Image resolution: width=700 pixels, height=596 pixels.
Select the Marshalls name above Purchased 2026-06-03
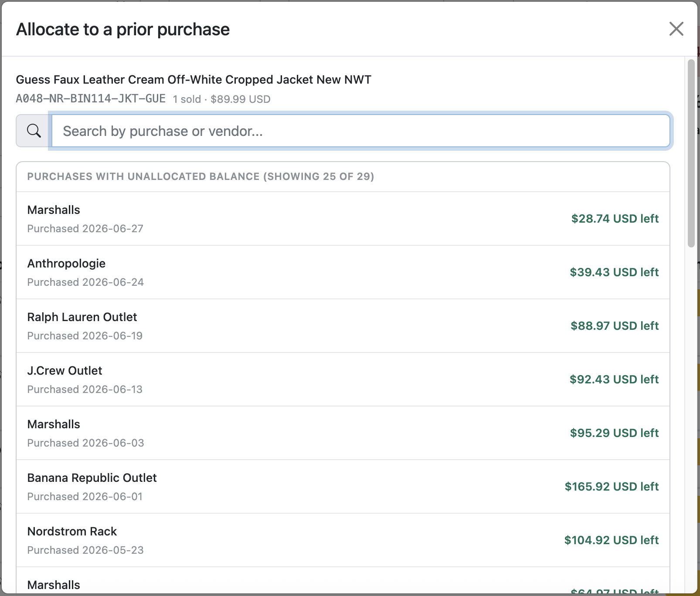54,424
